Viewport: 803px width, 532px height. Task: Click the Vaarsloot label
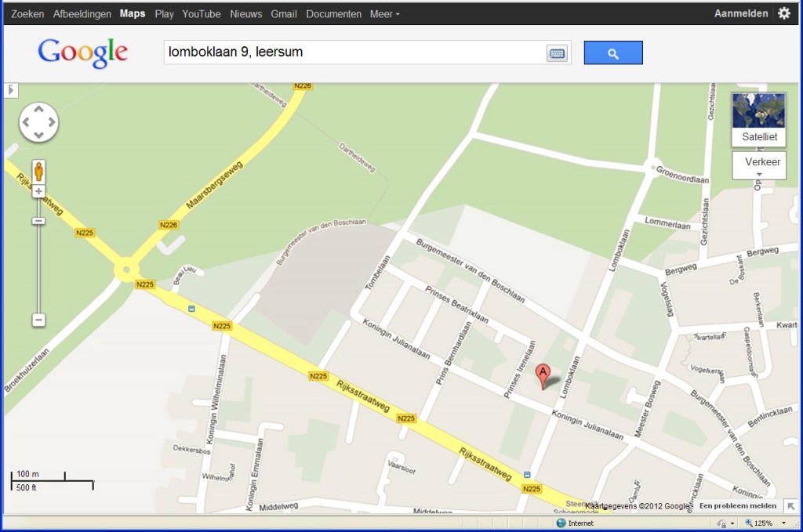(401, 466)
